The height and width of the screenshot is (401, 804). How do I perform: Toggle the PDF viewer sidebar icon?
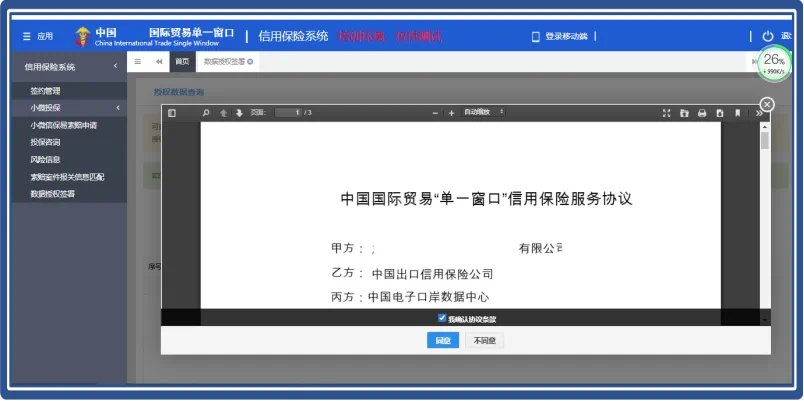tap(172, 113)
